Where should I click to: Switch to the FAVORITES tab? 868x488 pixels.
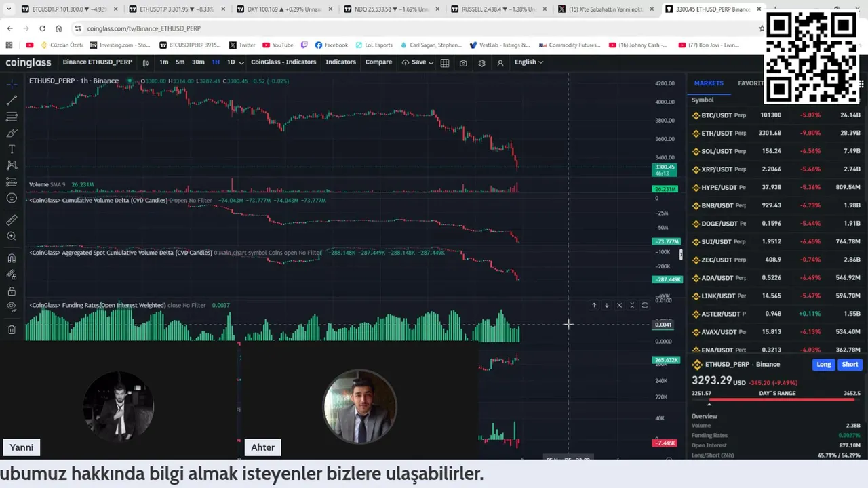point(751,83)
